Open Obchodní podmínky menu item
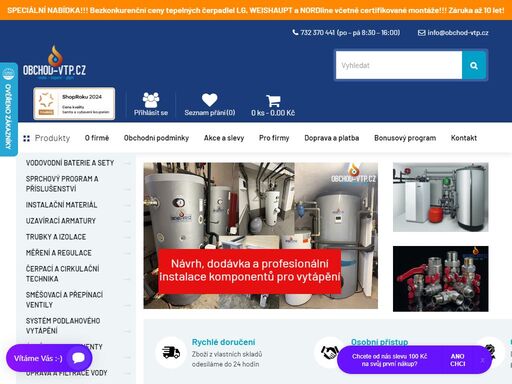Screen dimensions: 512x384 click(156, 138)
